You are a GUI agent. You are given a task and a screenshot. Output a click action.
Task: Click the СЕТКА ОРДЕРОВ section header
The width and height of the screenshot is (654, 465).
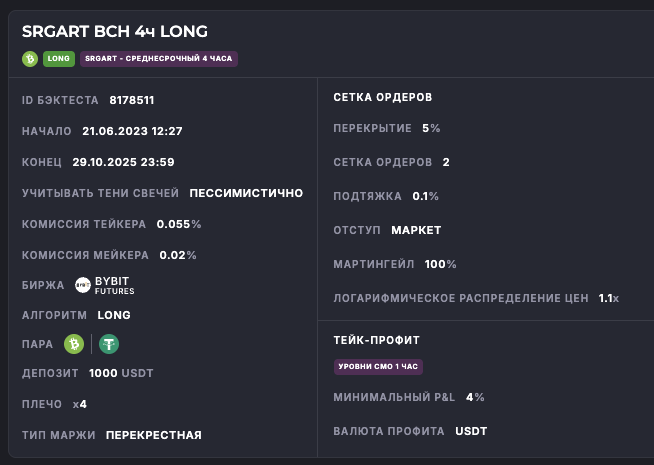[382, 98]
